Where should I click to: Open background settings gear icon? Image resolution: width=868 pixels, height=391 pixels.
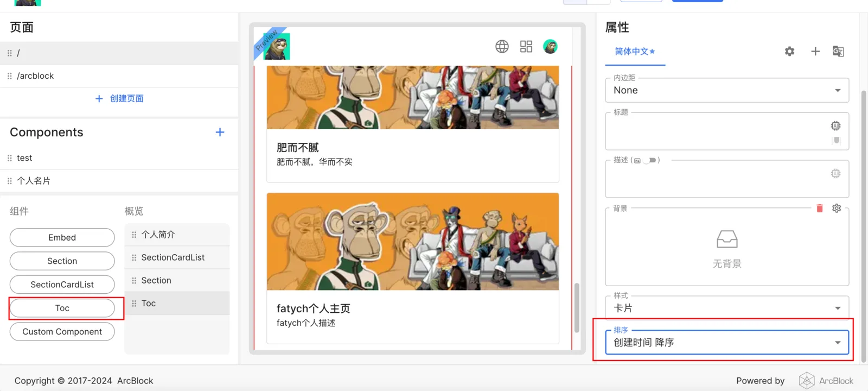click(837, 209)
